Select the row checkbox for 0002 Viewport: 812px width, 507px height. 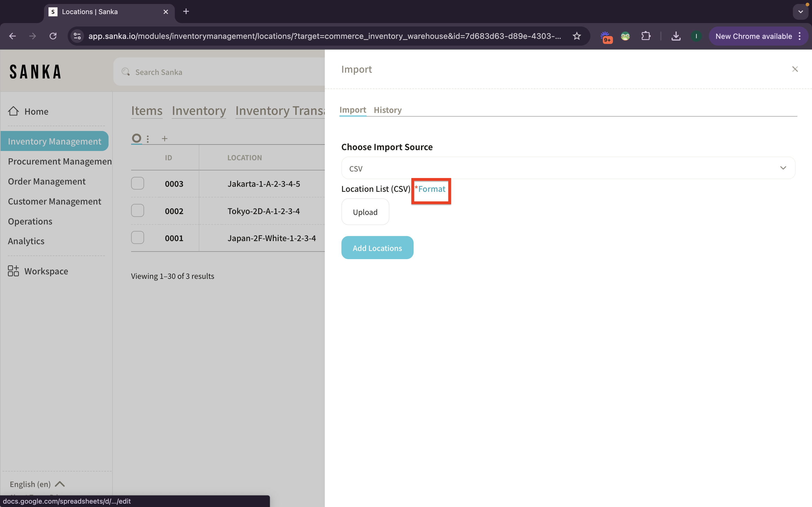click(x=138, y=211)
